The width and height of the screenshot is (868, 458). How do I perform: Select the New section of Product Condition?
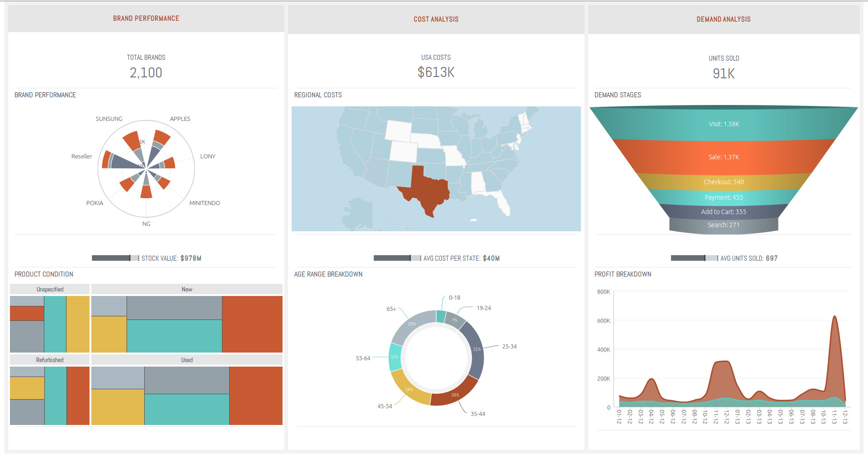point(187,289)
